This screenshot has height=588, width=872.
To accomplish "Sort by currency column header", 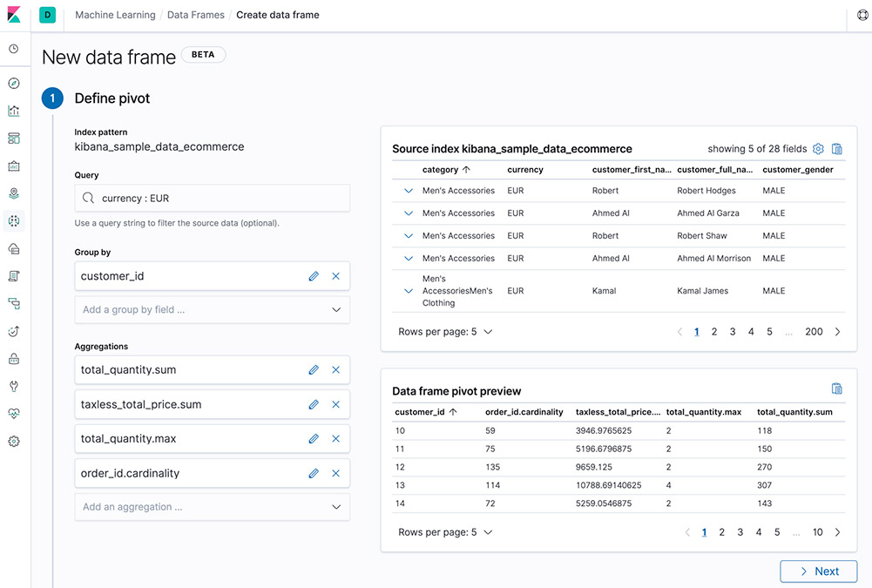I will 525,170.
